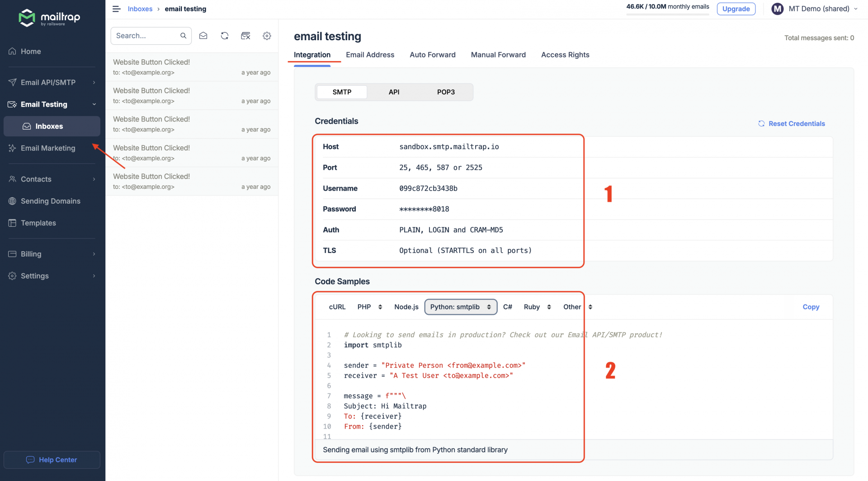Select the API integration option
This screenshot has height=481, width=868.
(x=394, y=92)
